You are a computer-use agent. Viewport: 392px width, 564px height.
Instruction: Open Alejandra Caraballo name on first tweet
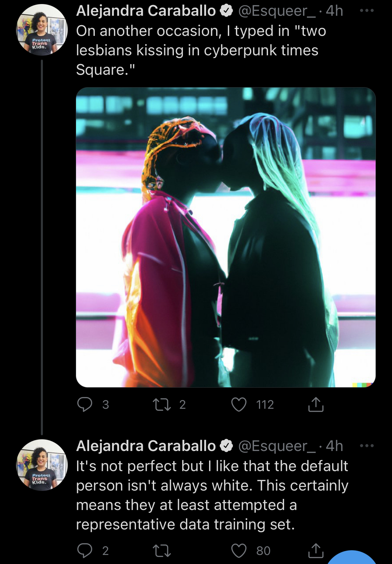[146, 11]
